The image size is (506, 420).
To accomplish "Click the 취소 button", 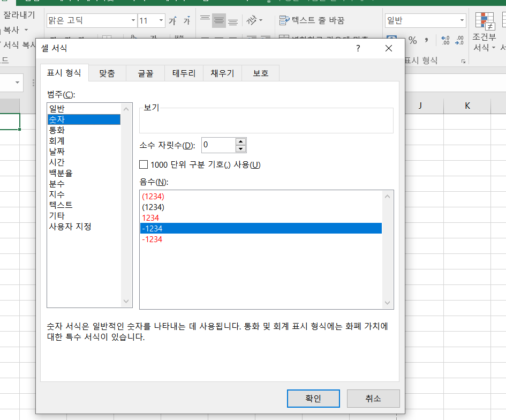I will coord(373,398).
